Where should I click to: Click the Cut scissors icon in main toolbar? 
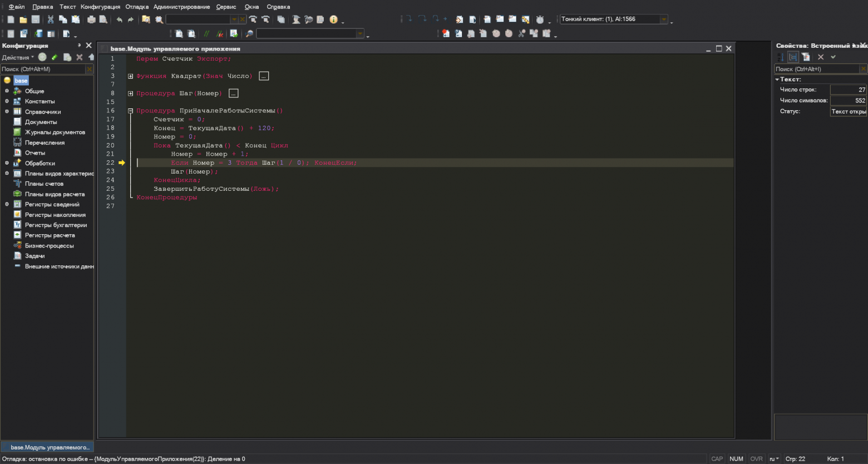[51, 19]
